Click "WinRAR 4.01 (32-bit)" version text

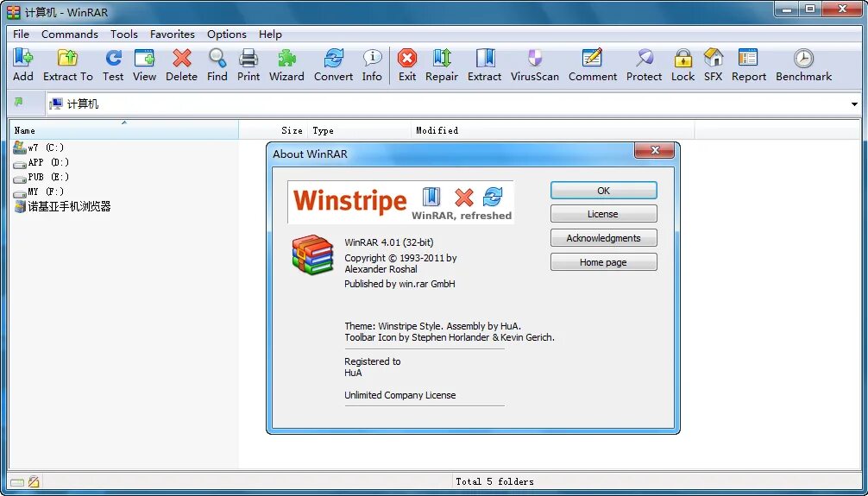click(x=388, y=242)
